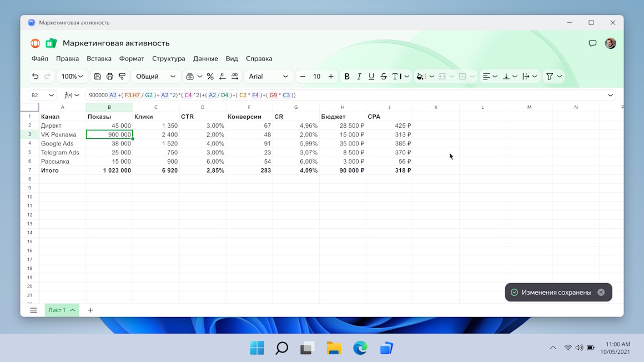Open the cell name box B2 dropdown
Screen dimensions: 644x362
(x=51, y=95)
